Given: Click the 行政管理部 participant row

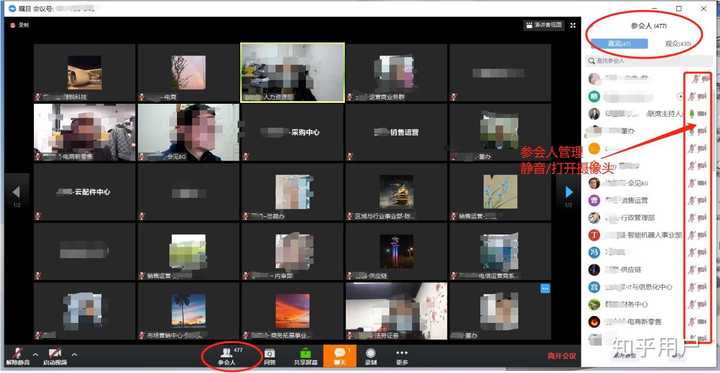Looking at the screenshot, I should [x=649, y=217].
